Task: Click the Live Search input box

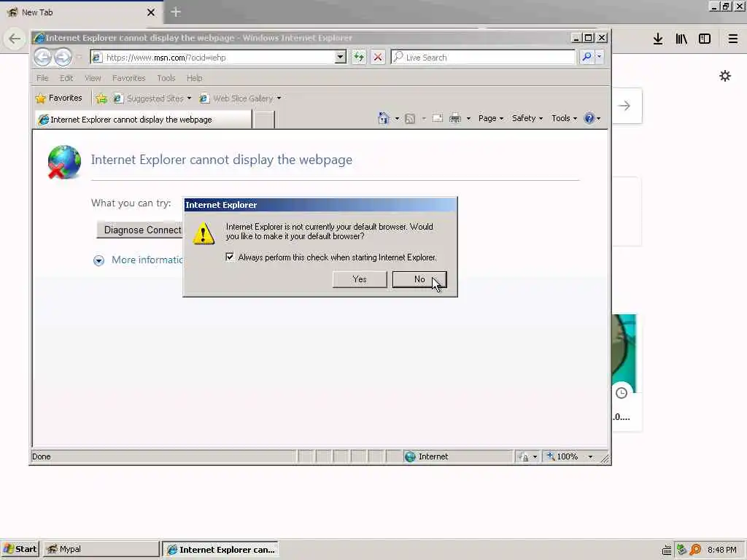Action: (484, 57)
